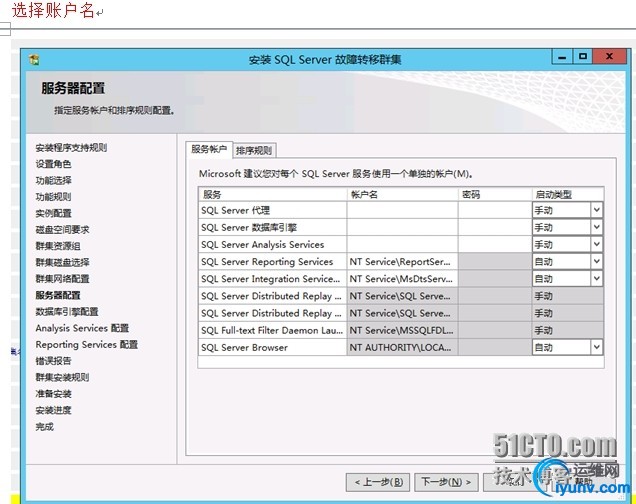
Task: Click the SQL Server setup window icon
Action: tap(34, 60)
